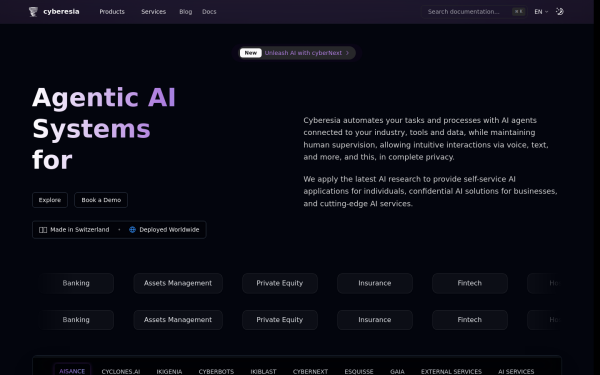This screenshot has width=600, height=375.
Task: Open the Products menu
Action: (112, 12)
